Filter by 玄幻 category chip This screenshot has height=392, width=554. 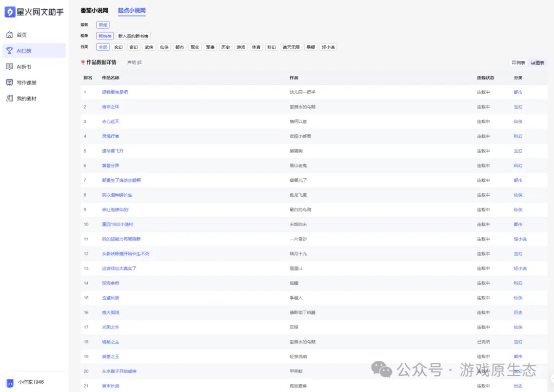point(118,47)
